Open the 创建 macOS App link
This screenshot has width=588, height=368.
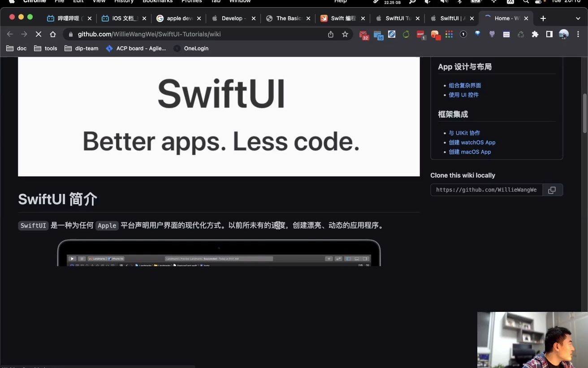tap(470, 152)
